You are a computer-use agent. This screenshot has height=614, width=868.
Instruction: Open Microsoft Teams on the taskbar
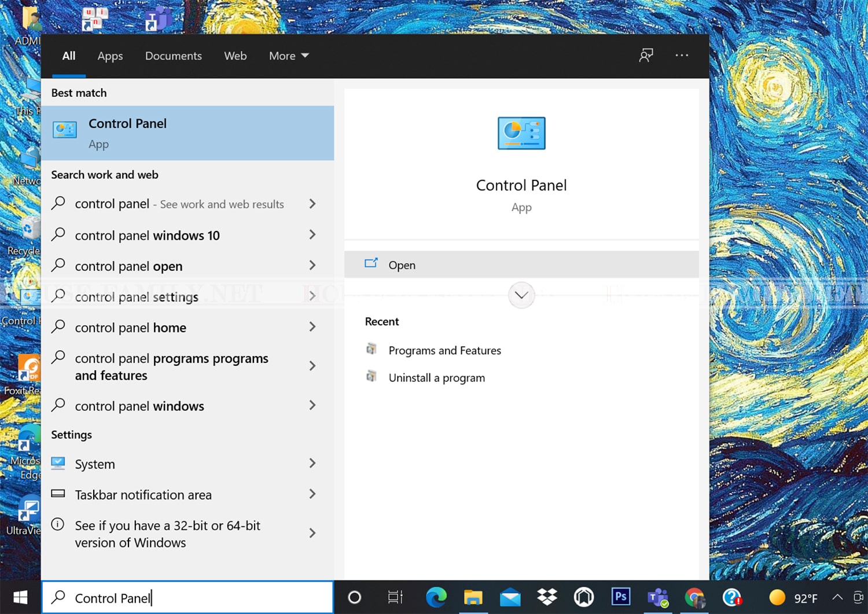[x=657, y=597]
